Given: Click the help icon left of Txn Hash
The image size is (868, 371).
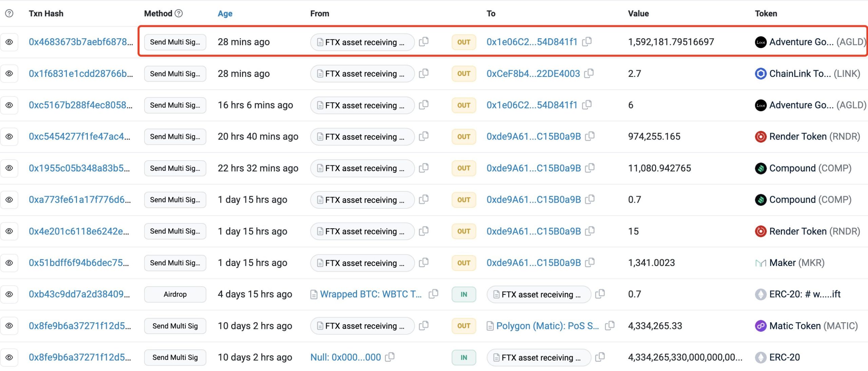Looking at the screenshot, I should [9, 13].
